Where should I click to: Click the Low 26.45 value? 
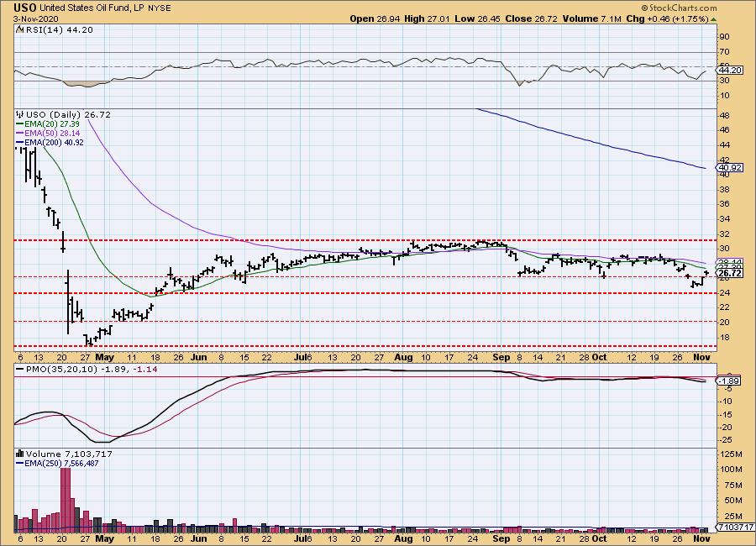tap(477, 18)
